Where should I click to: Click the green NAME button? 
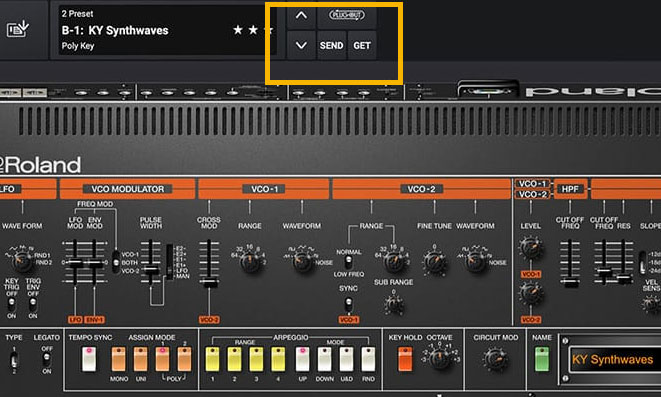(x=542, y=359)
